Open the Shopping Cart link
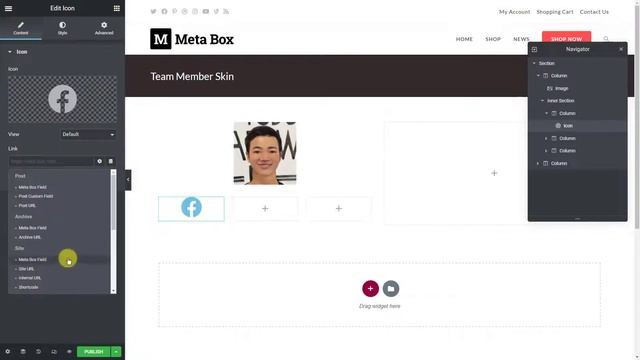640x360 pixels. (x=555, y=12)
